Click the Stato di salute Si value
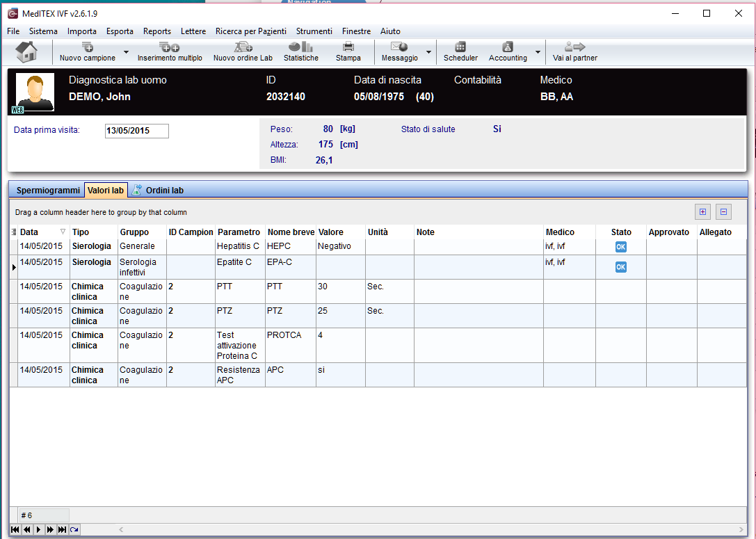This screenshot has width=756, height=539. click(497, 129)
